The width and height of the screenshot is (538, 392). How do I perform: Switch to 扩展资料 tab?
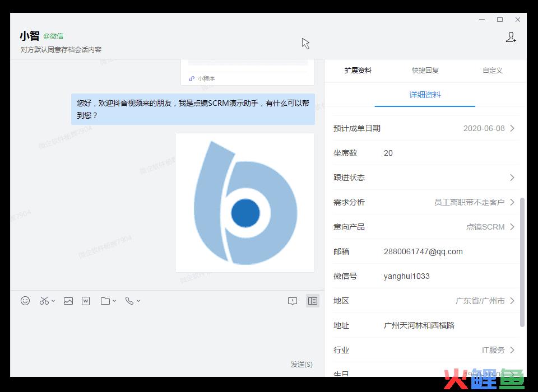(358, 71)
